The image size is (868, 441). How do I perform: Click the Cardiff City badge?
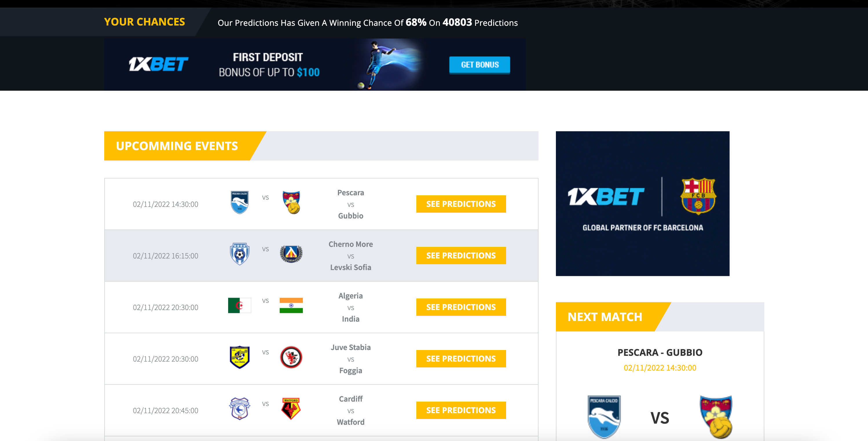tap(239, 409)
